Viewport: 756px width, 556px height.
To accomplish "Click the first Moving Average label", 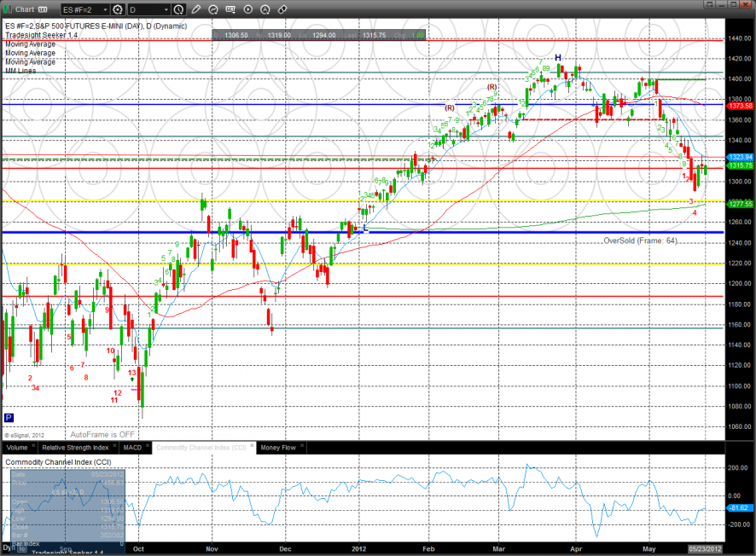I will point(31,43).
